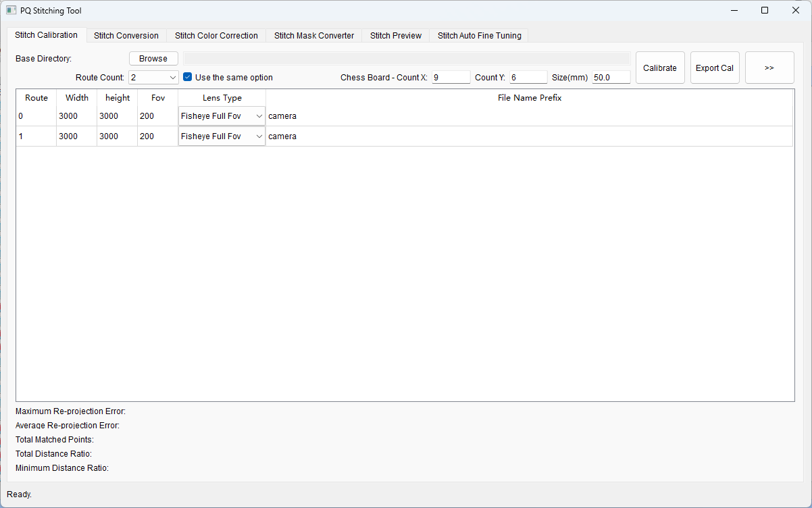Open the Stitch Color Correction tab
812x508 pixels.
216,36
